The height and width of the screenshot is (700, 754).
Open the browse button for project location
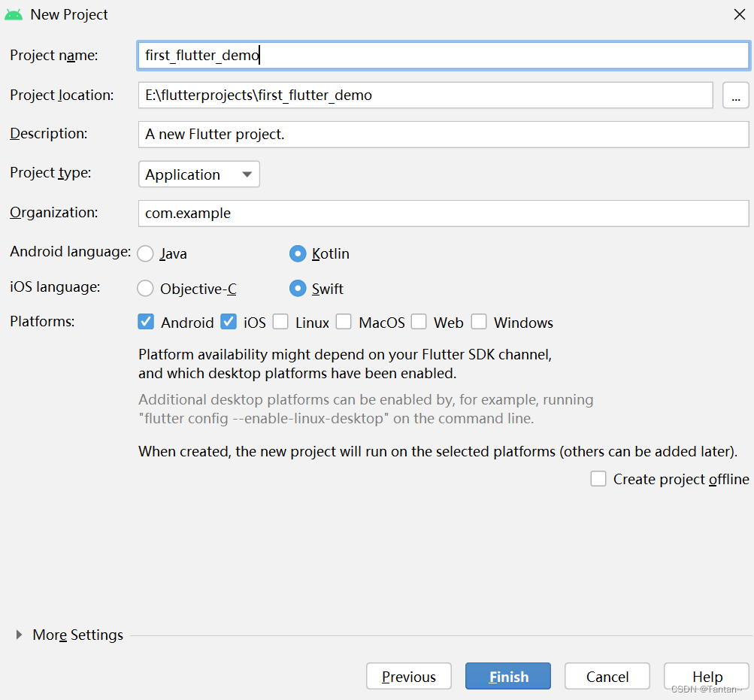[x=736, y=95]
